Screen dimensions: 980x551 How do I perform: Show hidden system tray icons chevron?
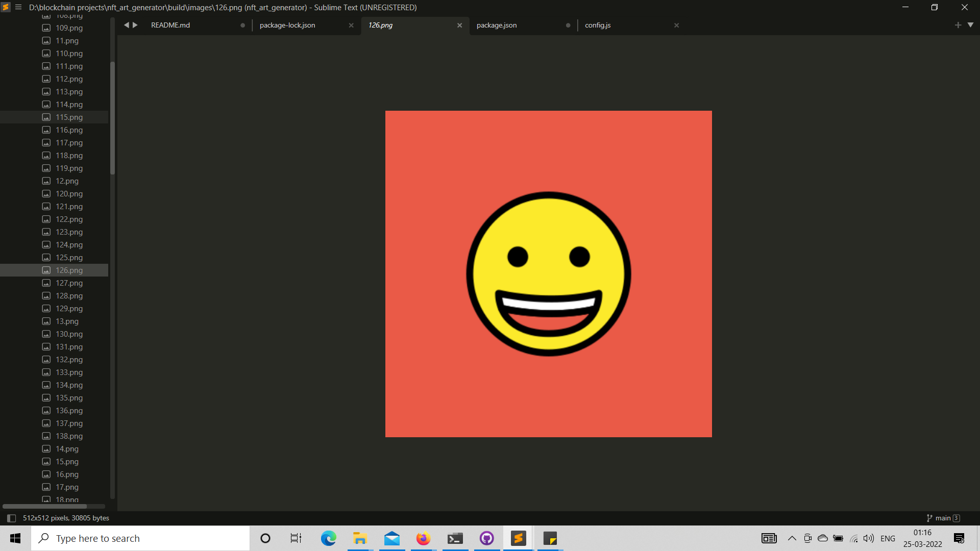point(792,538)
